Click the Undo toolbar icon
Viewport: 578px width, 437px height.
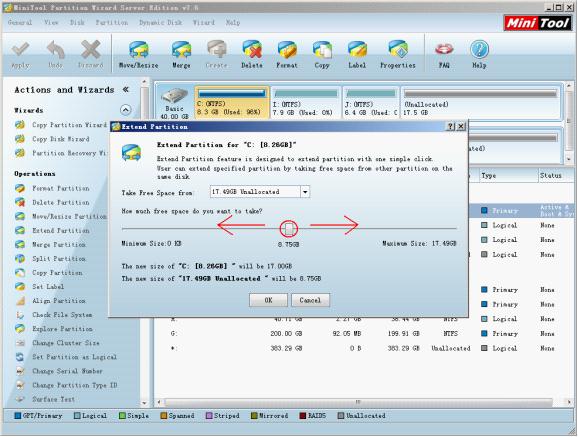click(x=55, y=55)
